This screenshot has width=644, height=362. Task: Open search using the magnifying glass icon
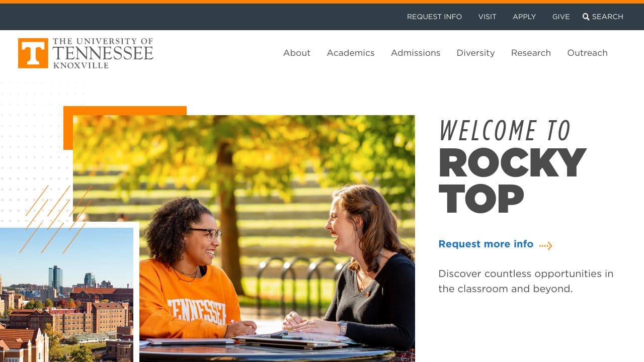coord(586,17)
